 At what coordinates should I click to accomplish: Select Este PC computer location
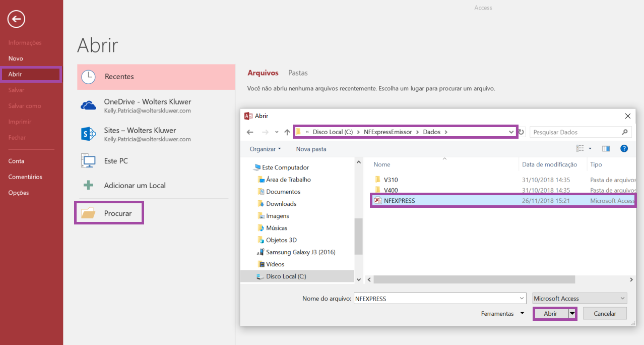88,161
